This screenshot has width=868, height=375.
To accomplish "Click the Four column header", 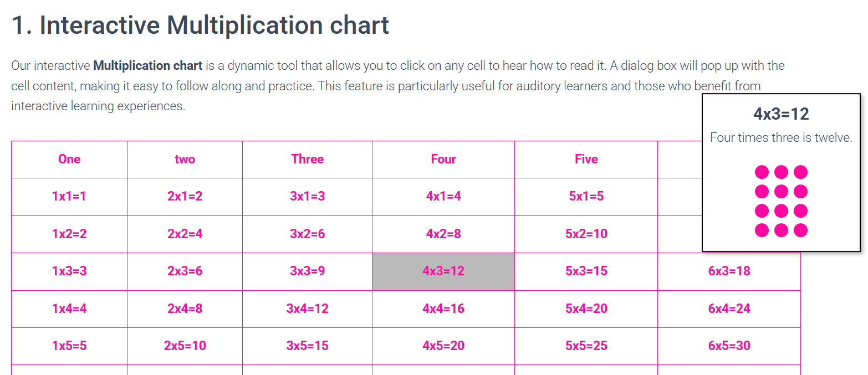I will [x=443, y=159].
